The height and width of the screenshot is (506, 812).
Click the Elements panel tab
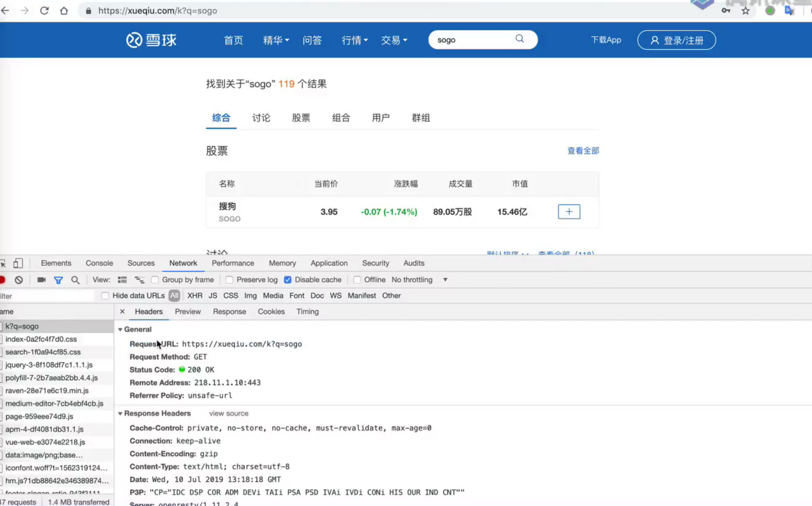[55, 263]
